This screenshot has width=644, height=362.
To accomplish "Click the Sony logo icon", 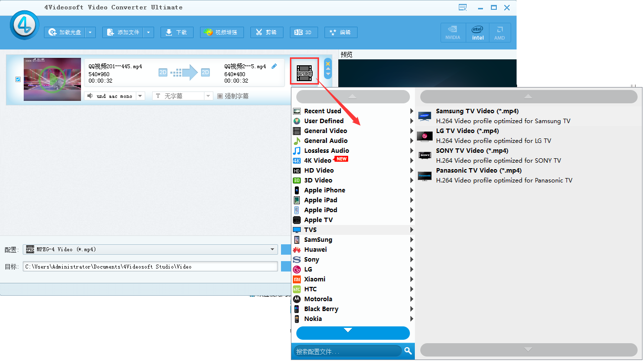I will [x=297, y=260].
